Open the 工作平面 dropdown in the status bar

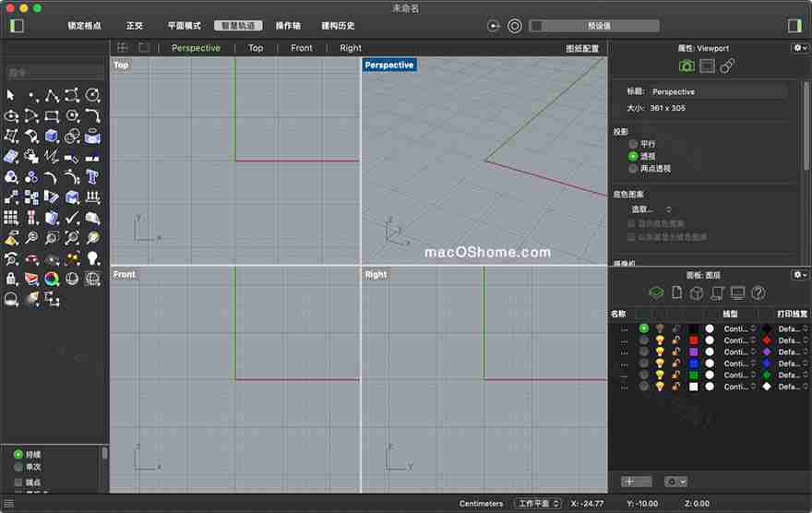538,503
